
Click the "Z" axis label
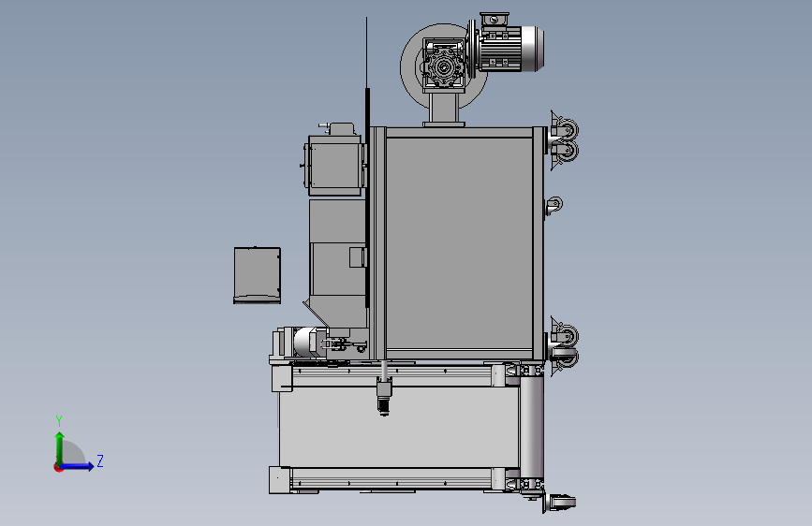pos(100,460)
